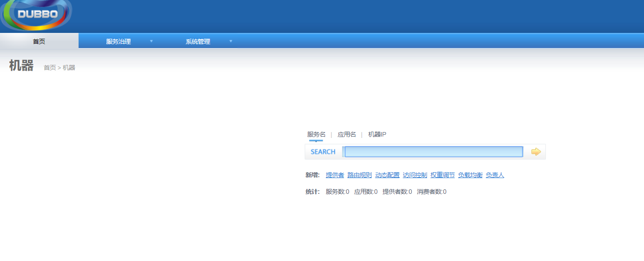Click the 提供者数:0 statistic

[397, 192]
